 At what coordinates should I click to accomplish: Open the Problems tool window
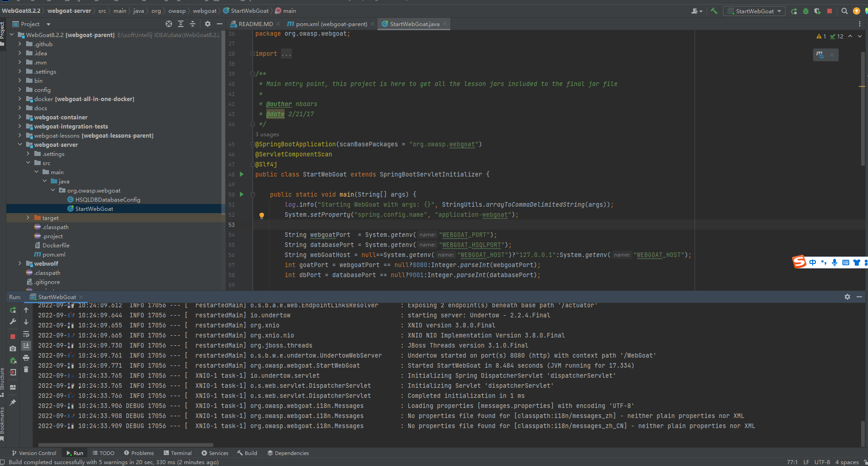[139, 453]
